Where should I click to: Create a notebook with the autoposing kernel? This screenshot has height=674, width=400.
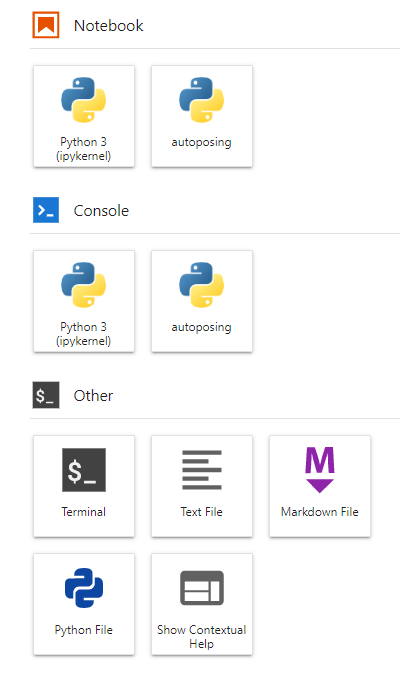click(202, 116)
